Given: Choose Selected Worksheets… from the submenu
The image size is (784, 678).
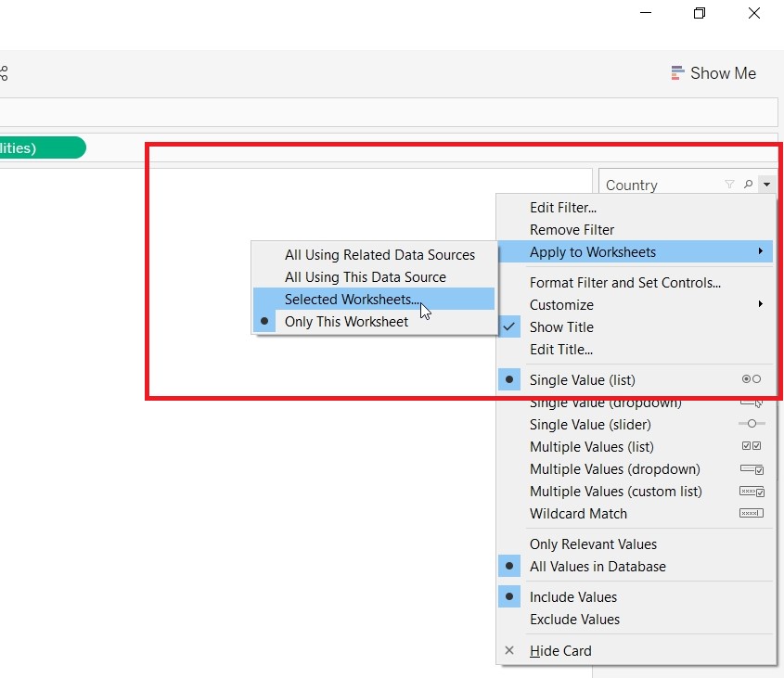Looking at the screenshot, I should [352, 300].
